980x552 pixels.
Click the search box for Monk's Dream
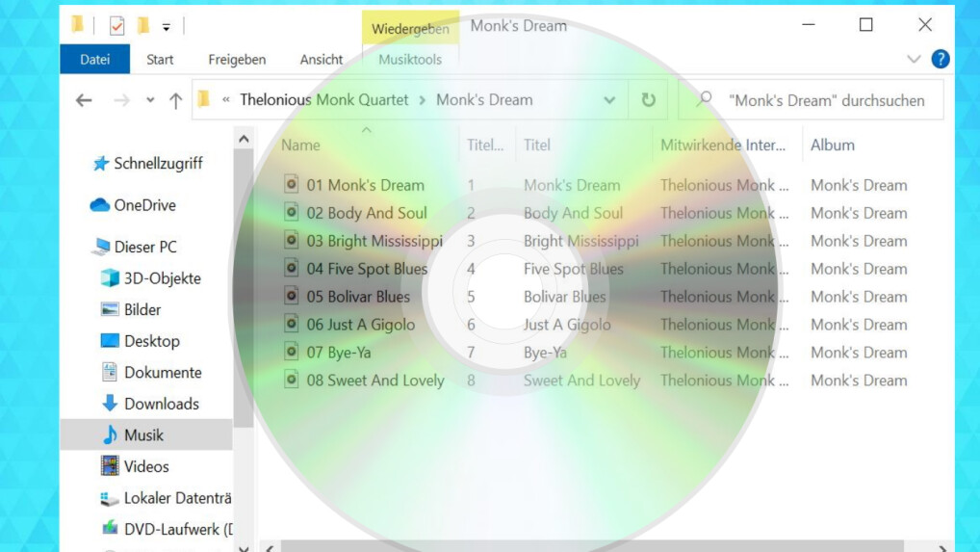click(812, 100)
